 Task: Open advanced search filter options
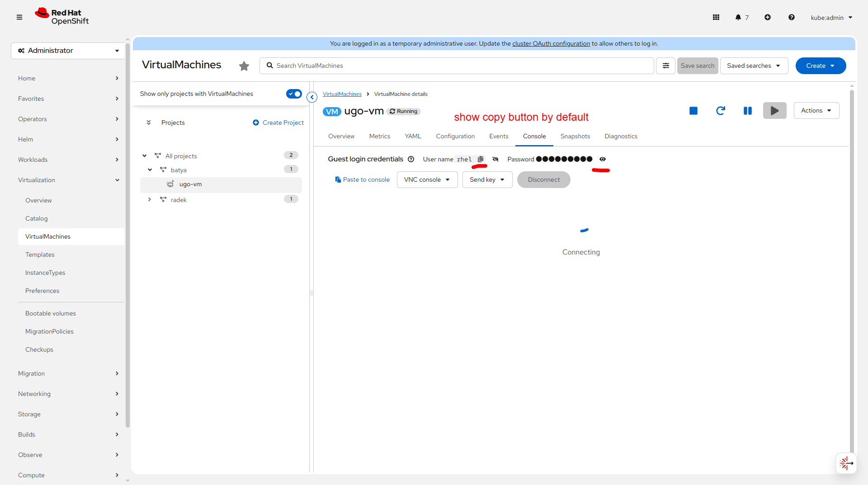(x=666, y=66)
